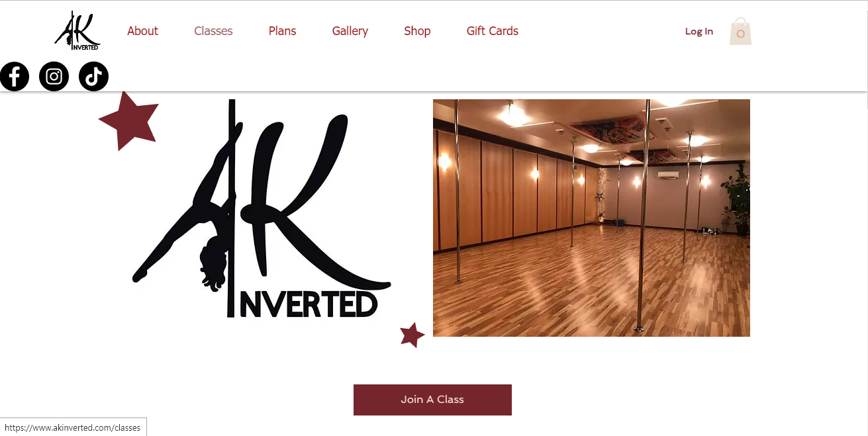Click the pole studio photo
Screen dimensions: 868x436
pos(591,218)
